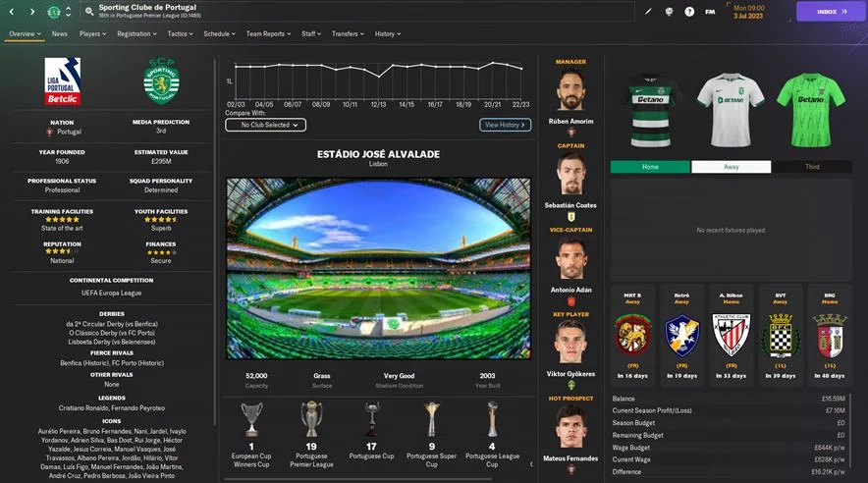868x483 pixels.
Task: Open the A. Bilbao fixture crest
Action: coord(732,334)
